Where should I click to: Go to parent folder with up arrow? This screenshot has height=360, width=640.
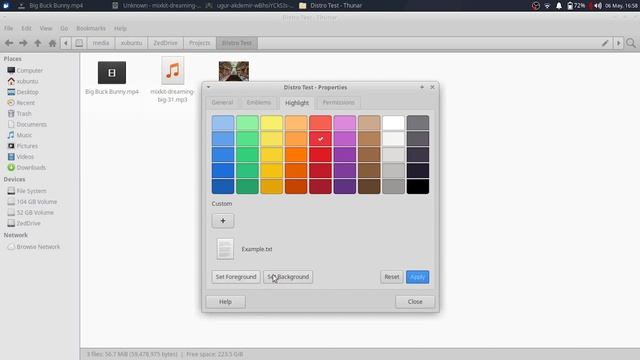pyautogui.click(x=38, y=43)
